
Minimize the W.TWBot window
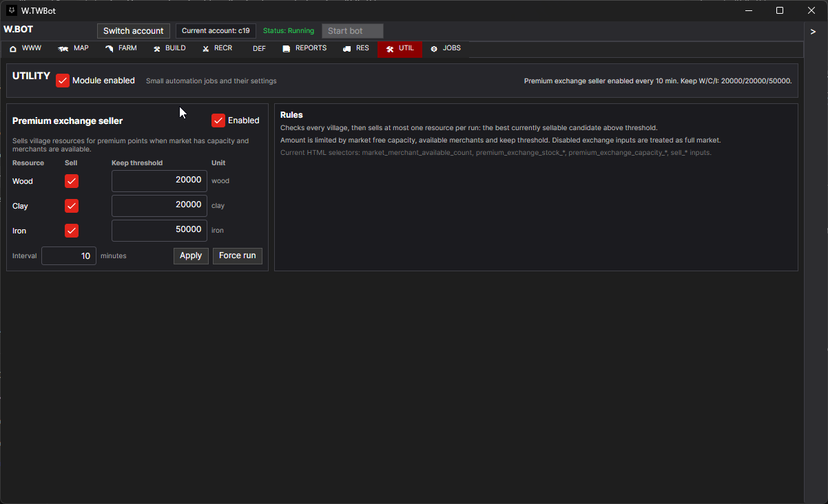click(x=749, y=10)
